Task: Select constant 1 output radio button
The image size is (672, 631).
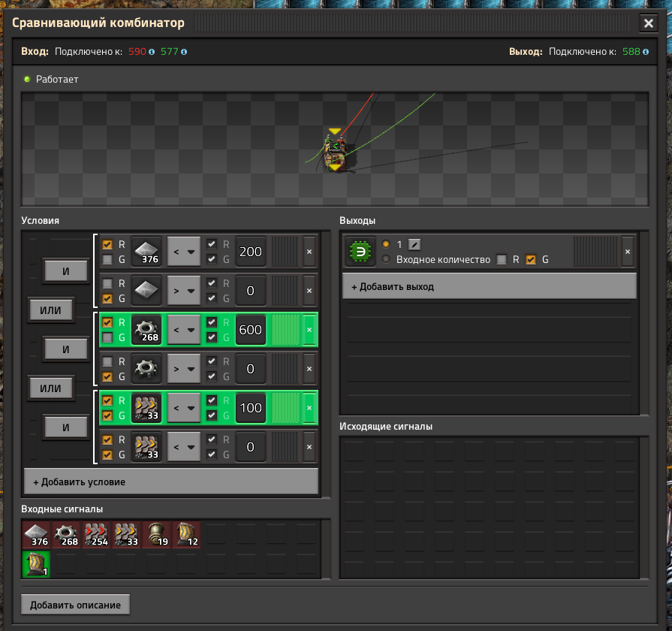Action: pyautogui.click(x=386, y=244)
